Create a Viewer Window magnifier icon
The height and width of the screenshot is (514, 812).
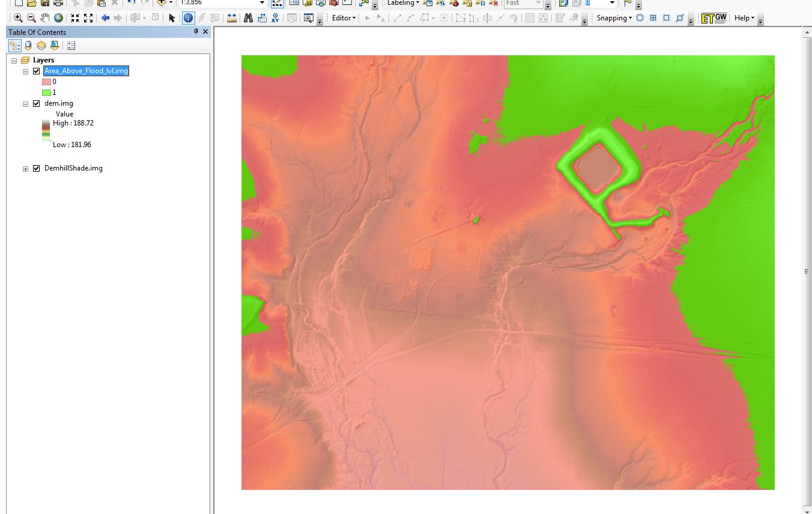[309, 18]
